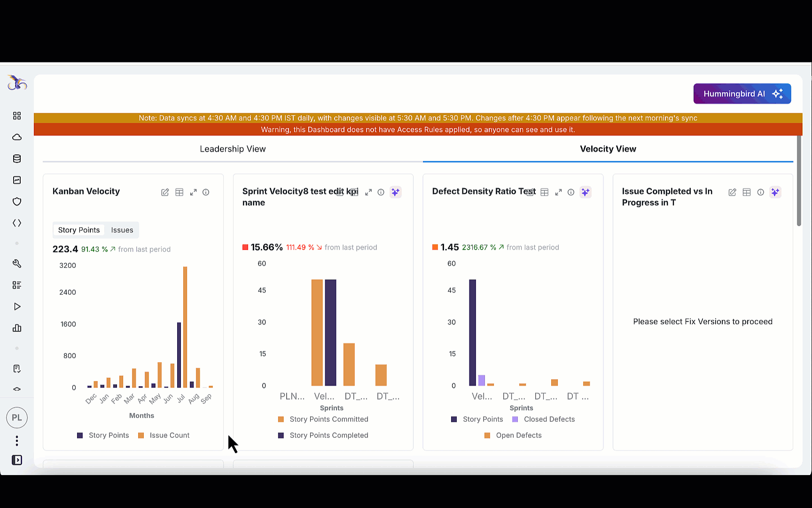
Task: Click AI sparkle icon on Sprint Velocity8 card
Action: pyautogui.click(x=395, y=192)
